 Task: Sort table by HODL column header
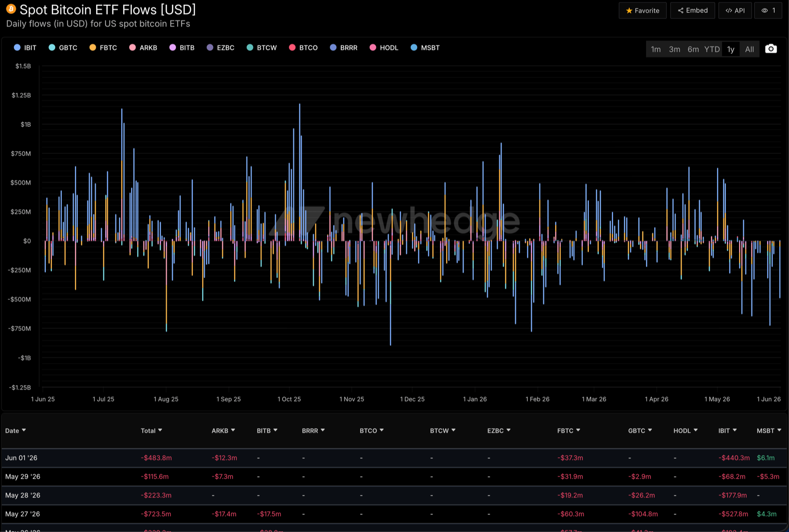pyautogui.click(x=686, y=431)
